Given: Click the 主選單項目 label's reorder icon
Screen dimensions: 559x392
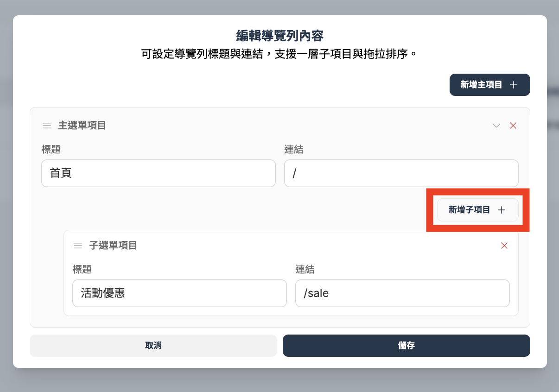Looking at the screenshot, I should [x=46, y=125].
